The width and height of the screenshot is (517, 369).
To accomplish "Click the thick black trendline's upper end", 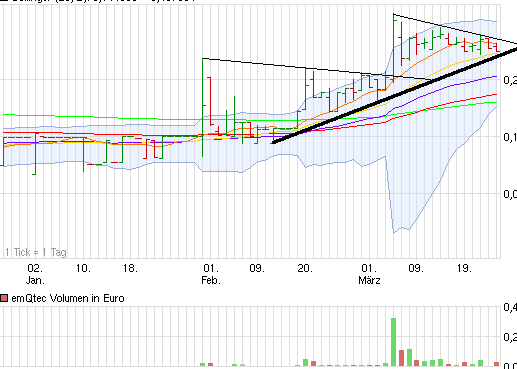I will (514, 49).
